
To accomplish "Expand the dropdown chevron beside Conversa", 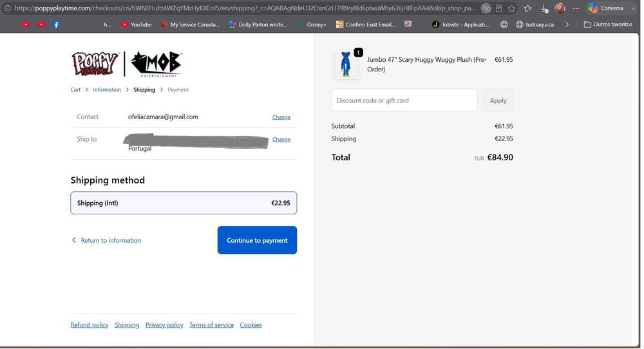I will (633, 8).
